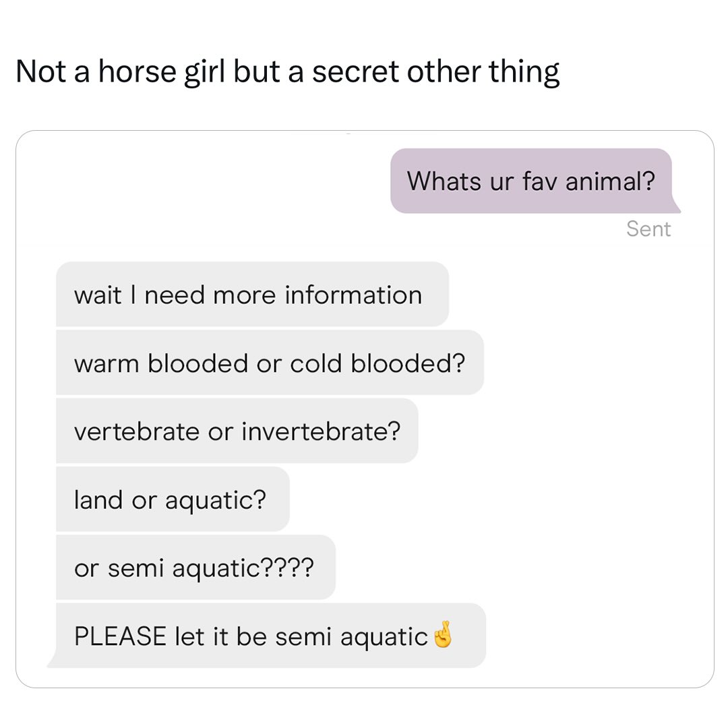Click the tail of the last gray bubble

(x=53, y=661)
